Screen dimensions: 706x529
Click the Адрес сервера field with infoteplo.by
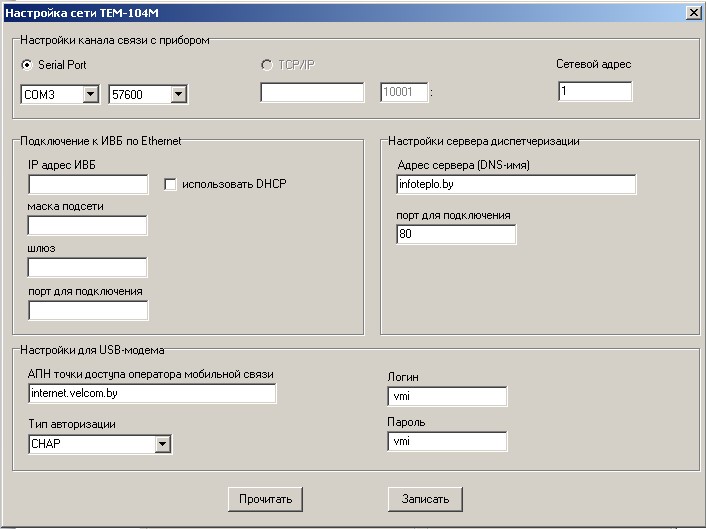pos(516,185)
